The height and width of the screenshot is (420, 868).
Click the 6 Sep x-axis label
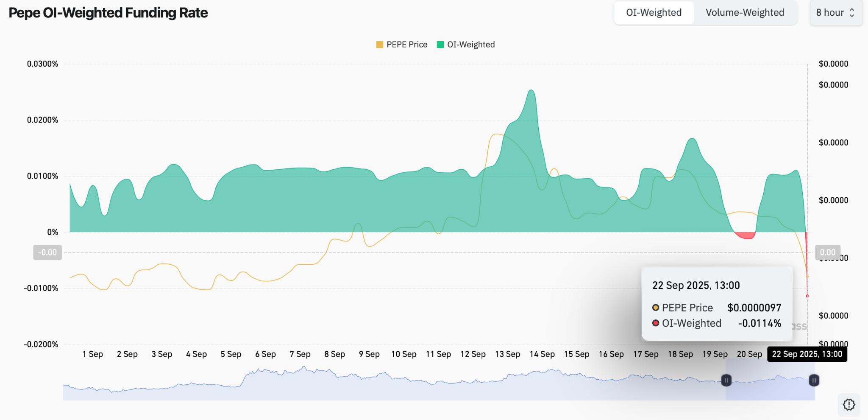tap(265, 354)
